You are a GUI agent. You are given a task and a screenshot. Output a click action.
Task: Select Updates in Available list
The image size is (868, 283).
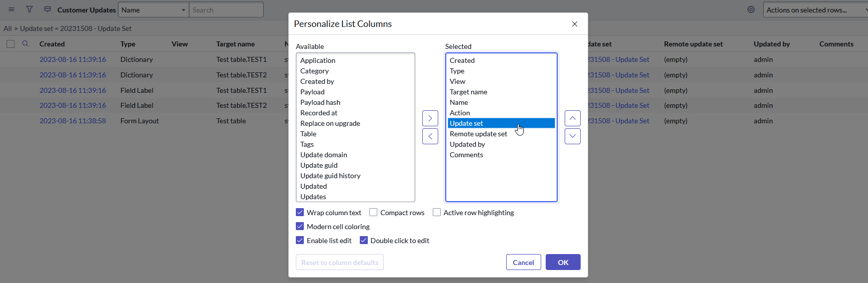[x=355, y=197]
